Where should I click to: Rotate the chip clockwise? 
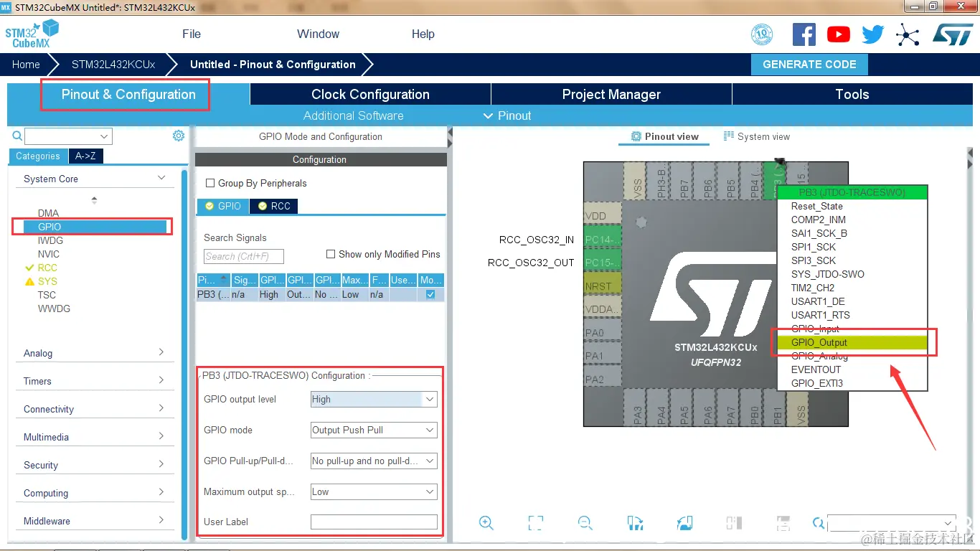point(634,523)
